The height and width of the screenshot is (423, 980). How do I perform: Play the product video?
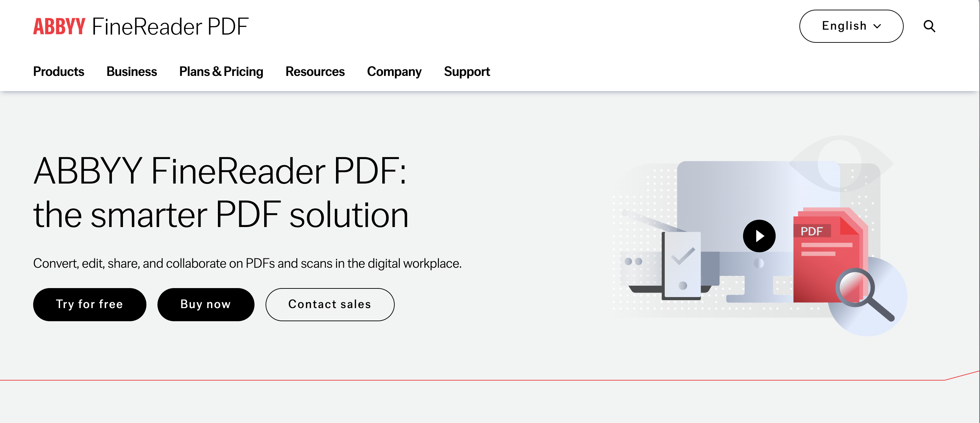coord(759,236)
